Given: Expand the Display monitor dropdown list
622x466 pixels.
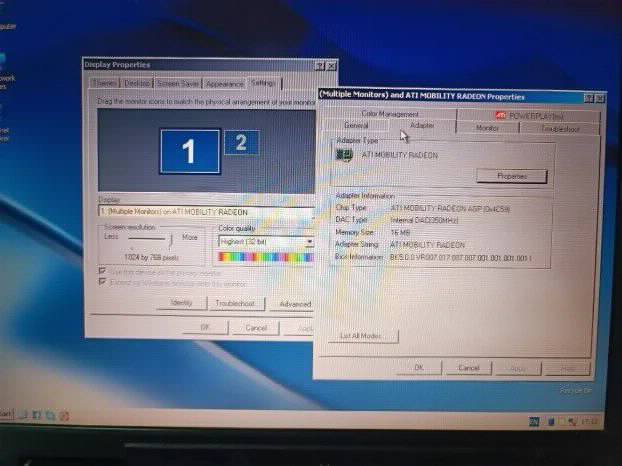Looking at the screenshot, I should (206, 212).
